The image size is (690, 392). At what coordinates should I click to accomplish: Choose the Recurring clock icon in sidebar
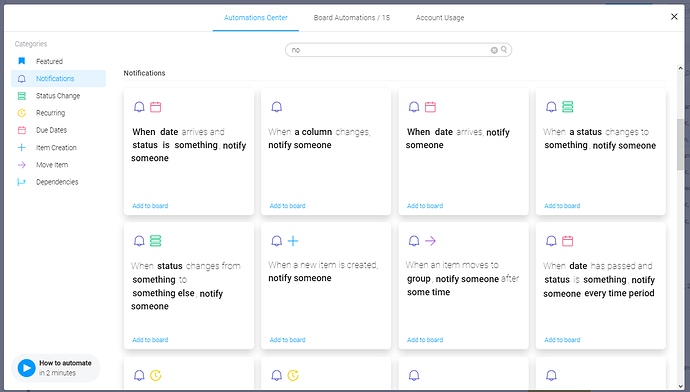point(22,113)
